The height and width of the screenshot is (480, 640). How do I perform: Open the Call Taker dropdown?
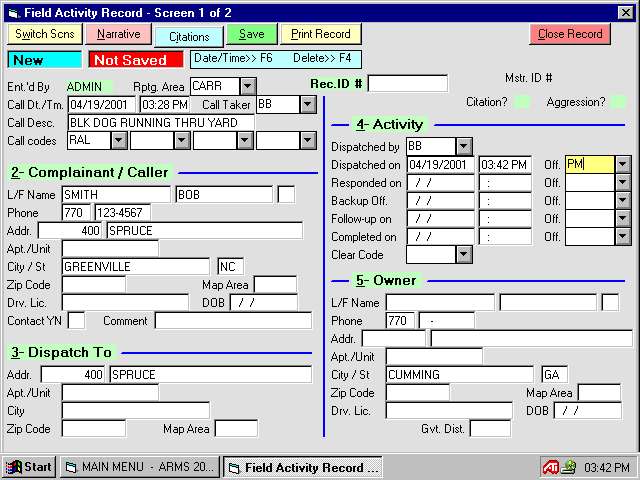(308, 104)
